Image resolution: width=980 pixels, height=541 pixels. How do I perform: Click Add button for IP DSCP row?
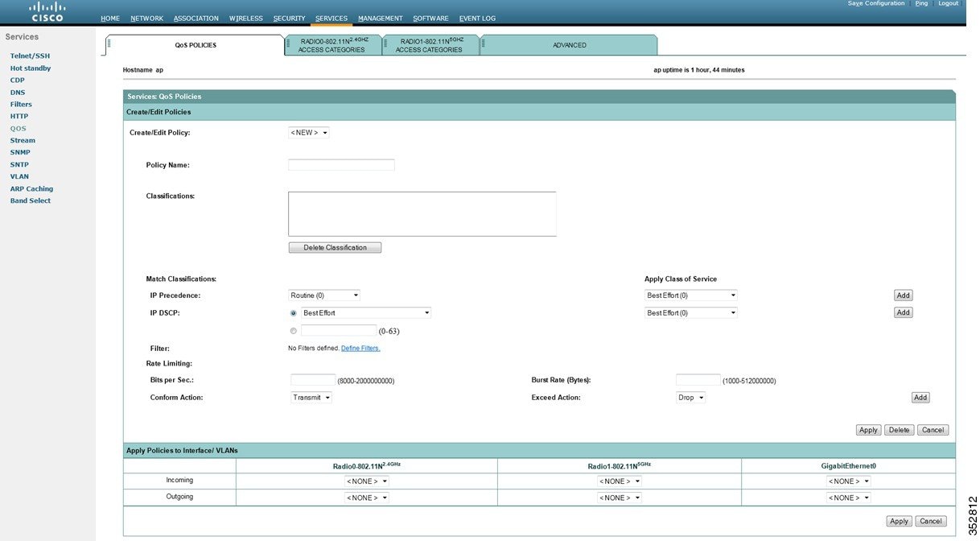tap(904, 312)
